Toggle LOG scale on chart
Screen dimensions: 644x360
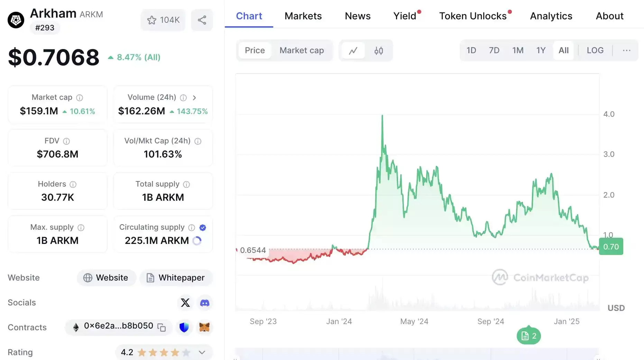click(595, 50)
